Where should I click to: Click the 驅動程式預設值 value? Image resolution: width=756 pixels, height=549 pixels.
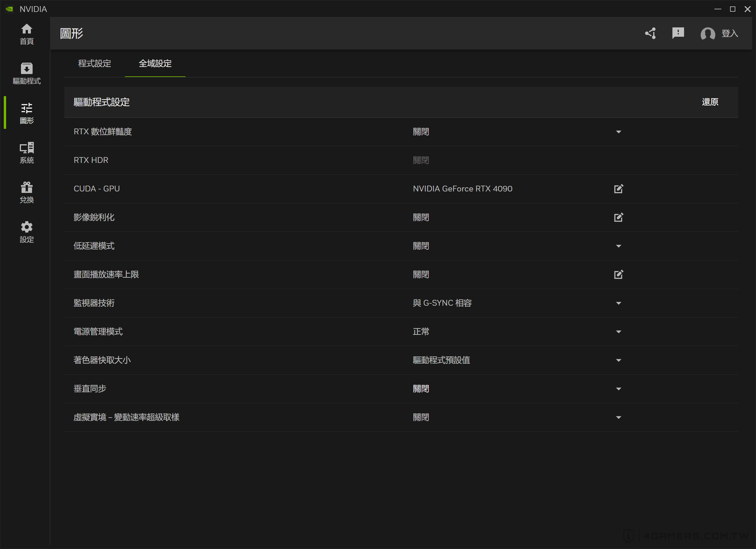click(x=441, y=360)
